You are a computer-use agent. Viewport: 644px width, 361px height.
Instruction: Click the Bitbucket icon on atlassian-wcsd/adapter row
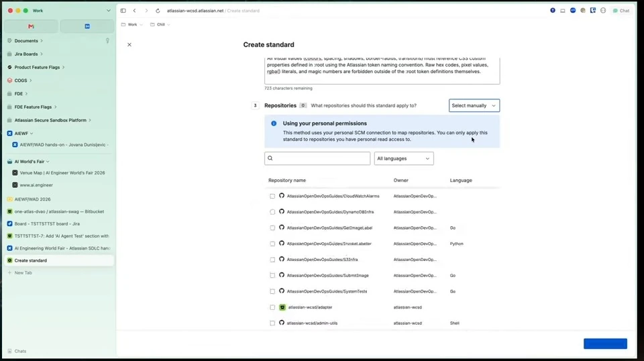coord(282,307)
